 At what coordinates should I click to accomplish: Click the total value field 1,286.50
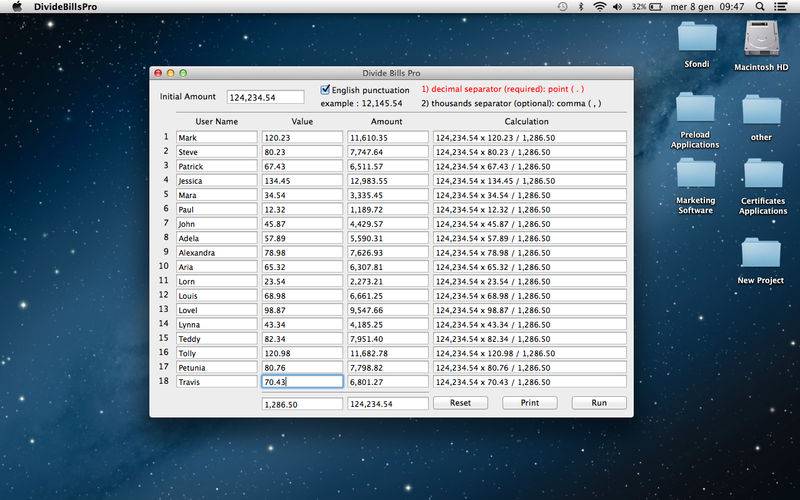coord(302,404)
